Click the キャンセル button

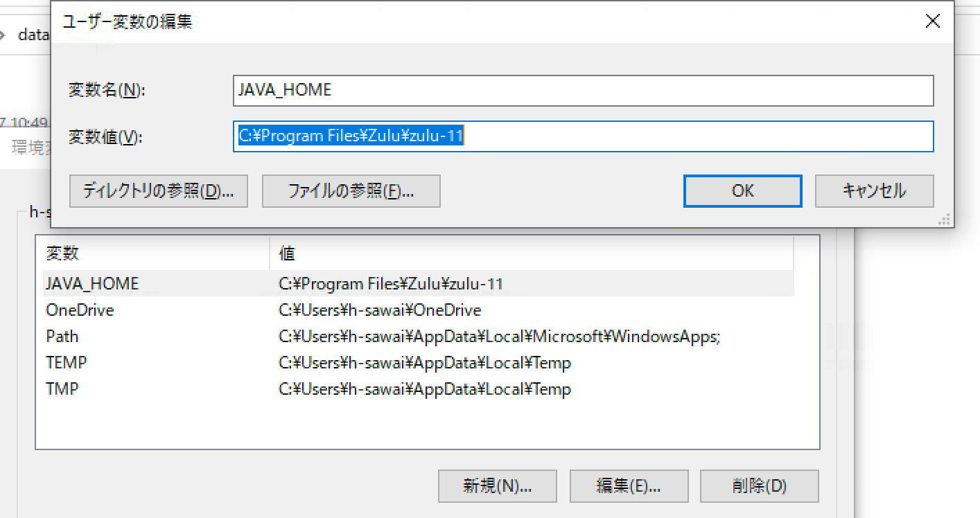(x=874, y=190)
